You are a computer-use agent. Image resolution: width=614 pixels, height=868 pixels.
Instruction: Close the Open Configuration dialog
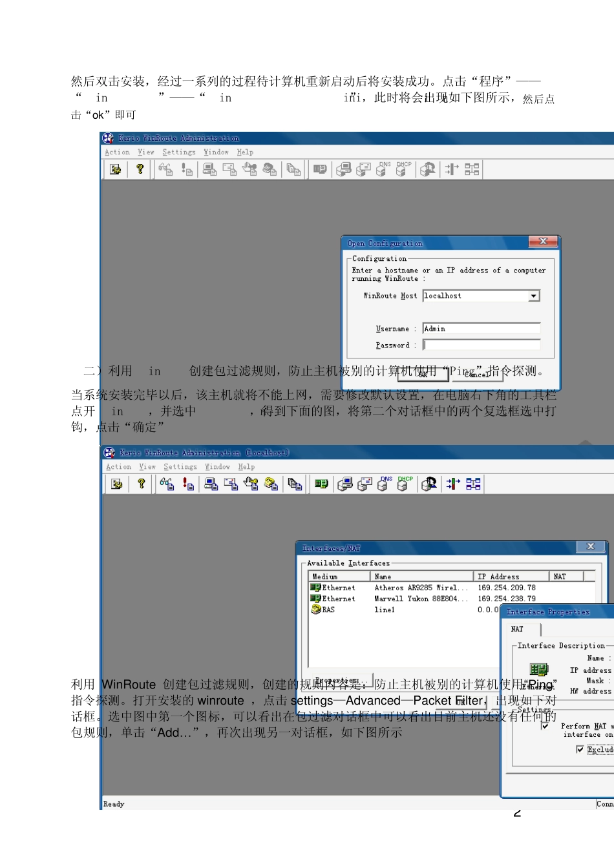(543, 242)
